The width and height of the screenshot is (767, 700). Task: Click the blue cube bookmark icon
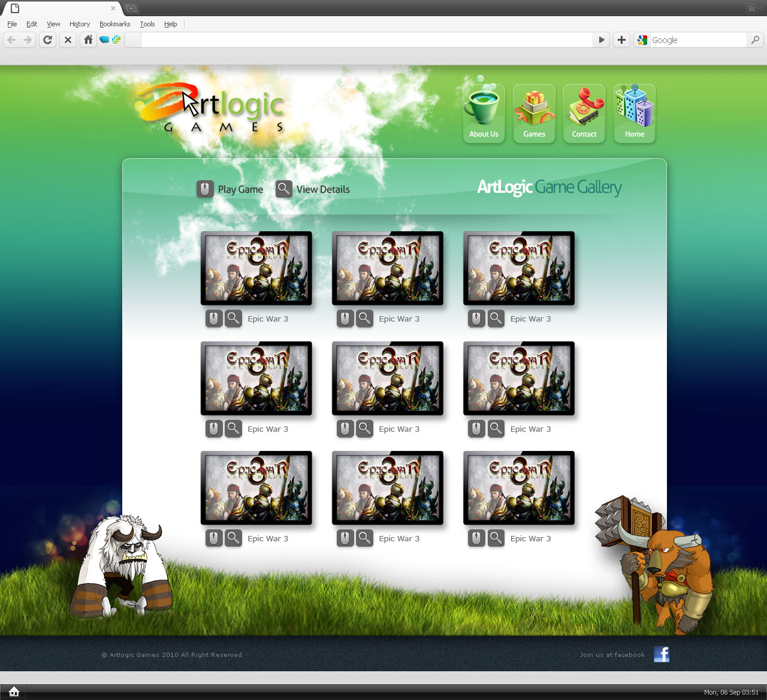coord(104,40)
